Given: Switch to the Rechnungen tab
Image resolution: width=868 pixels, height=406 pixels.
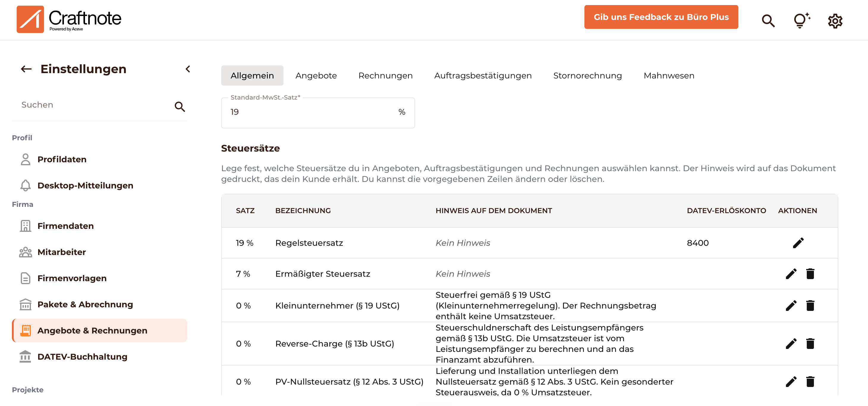Looking at the screenshot, I should 385,75.
